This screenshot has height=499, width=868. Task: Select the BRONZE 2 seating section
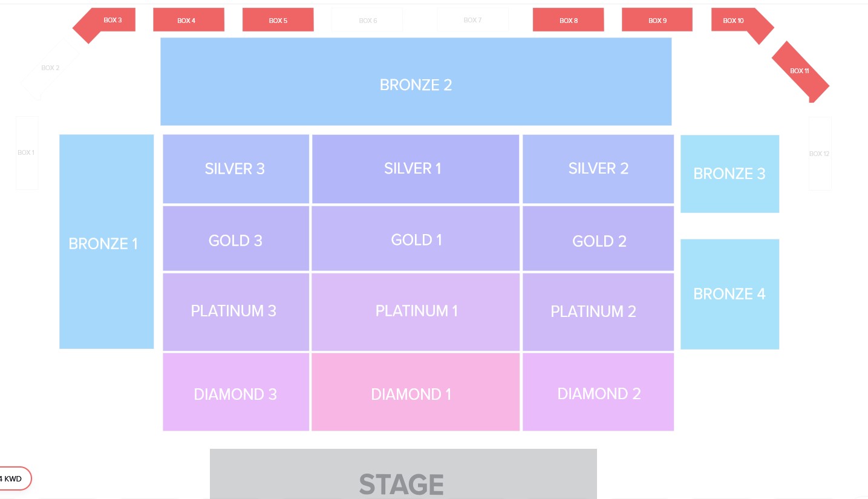pyautogui.click(x=416, y=82)
